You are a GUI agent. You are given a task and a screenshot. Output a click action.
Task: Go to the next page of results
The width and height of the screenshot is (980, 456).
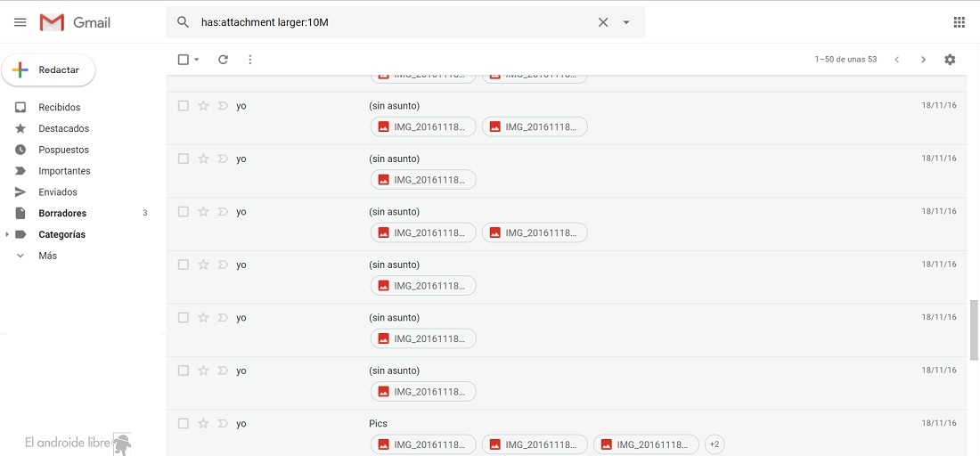pyautogui.click(x=923, y=60)
